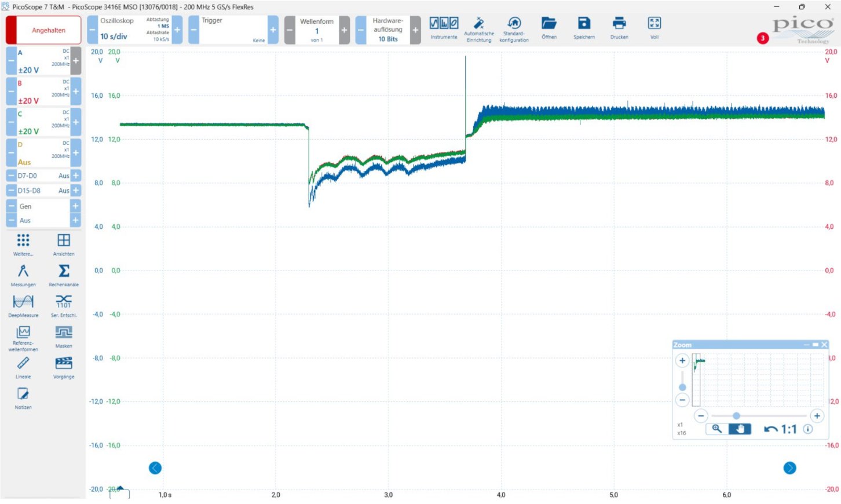
Task: Reset zoom with the 1:1 button
Action: click(x=781, y=429)
